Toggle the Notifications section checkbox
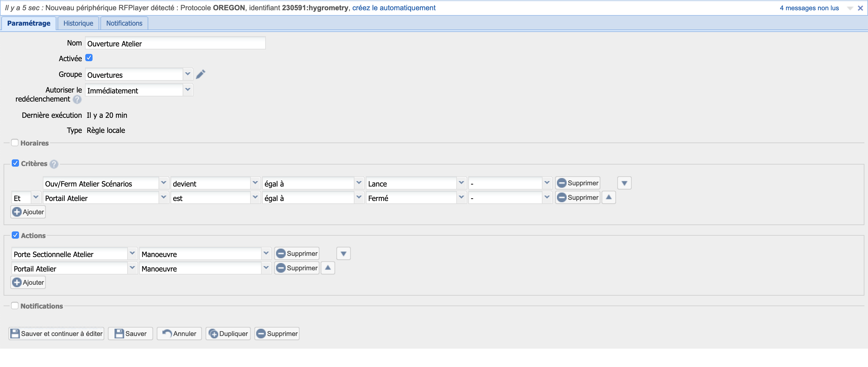 tap(15, 306)
